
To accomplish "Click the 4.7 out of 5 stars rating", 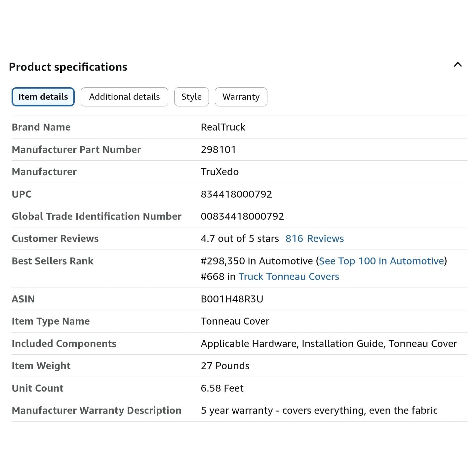I will (240, 239).
